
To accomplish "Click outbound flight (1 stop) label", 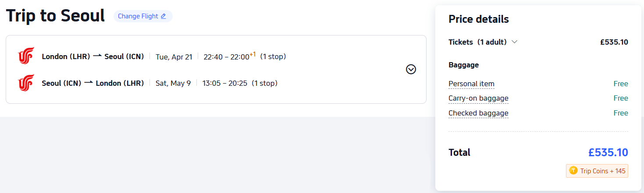I will [x=273, y=56].
